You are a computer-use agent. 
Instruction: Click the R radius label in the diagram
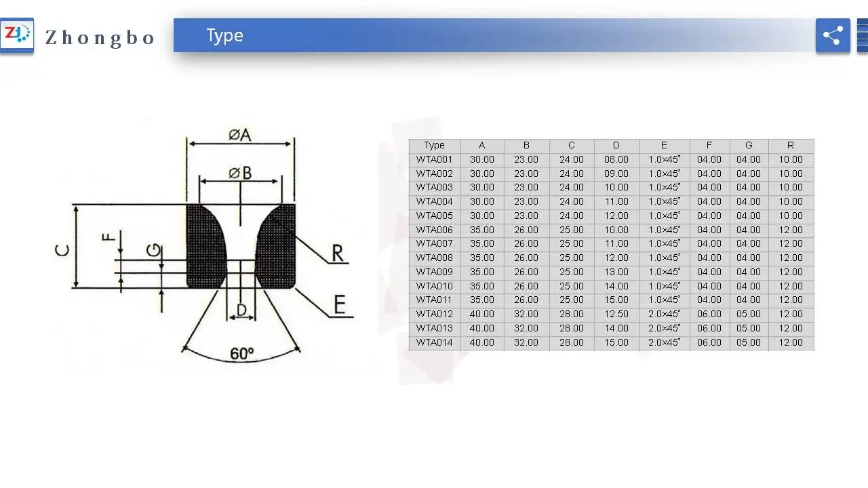coord(337,253)
